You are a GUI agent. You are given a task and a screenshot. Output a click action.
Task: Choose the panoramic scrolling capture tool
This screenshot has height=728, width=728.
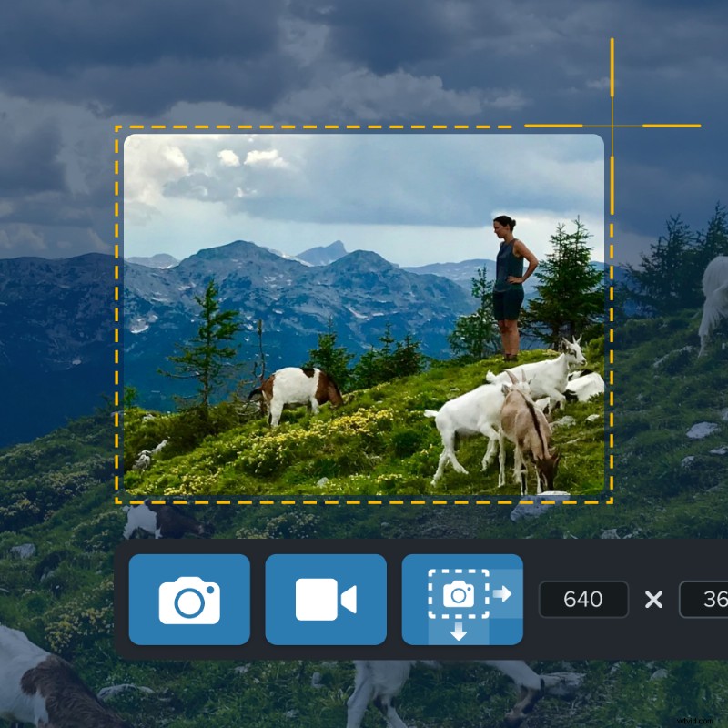(x=462, y=601)
